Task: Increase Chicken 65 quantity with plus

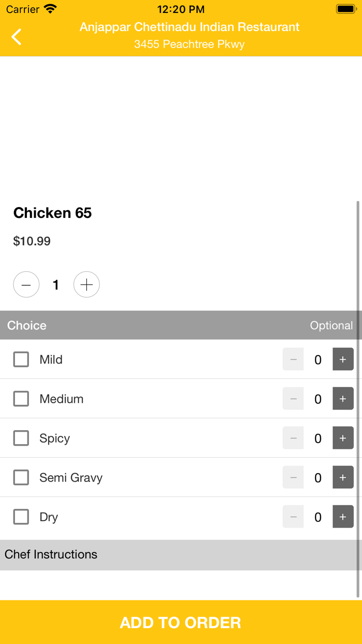Action: (x=86, y=285)
